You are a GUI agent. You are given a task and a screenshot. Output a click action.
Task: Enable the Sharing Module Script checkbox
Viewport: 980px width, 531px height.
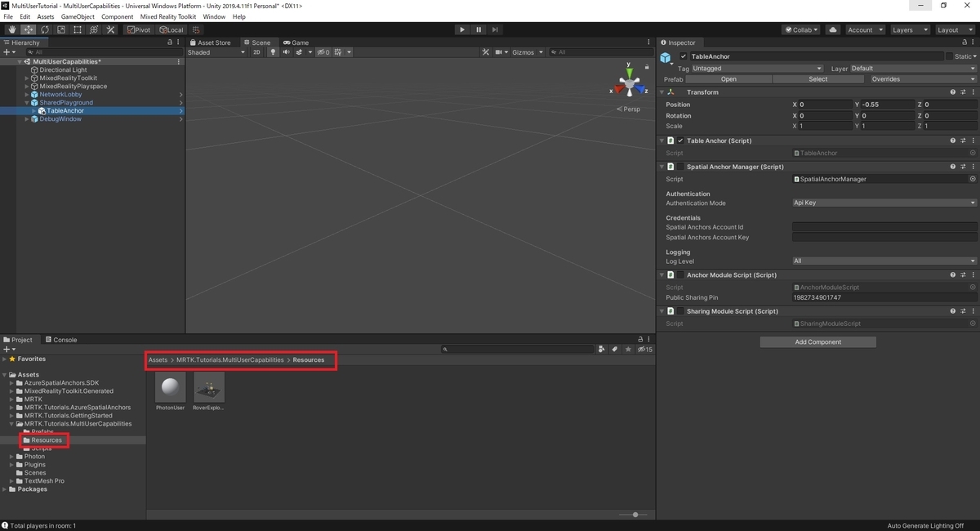pos(680,311)
